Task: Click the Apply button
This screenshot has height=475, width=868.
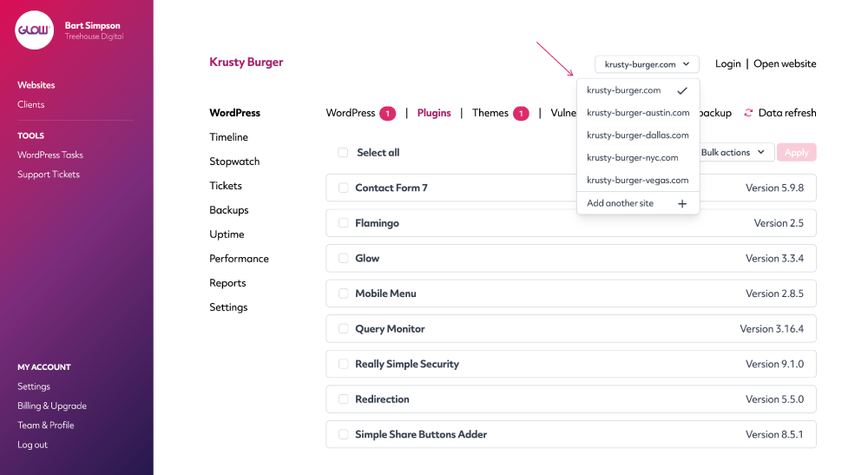Action: coord(796,152)
